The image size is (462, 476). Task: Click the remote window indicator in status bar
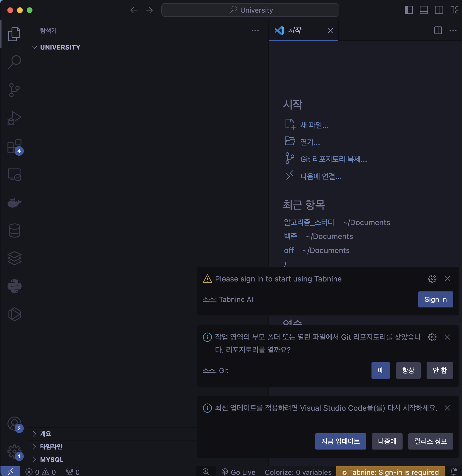click(10, 472)
